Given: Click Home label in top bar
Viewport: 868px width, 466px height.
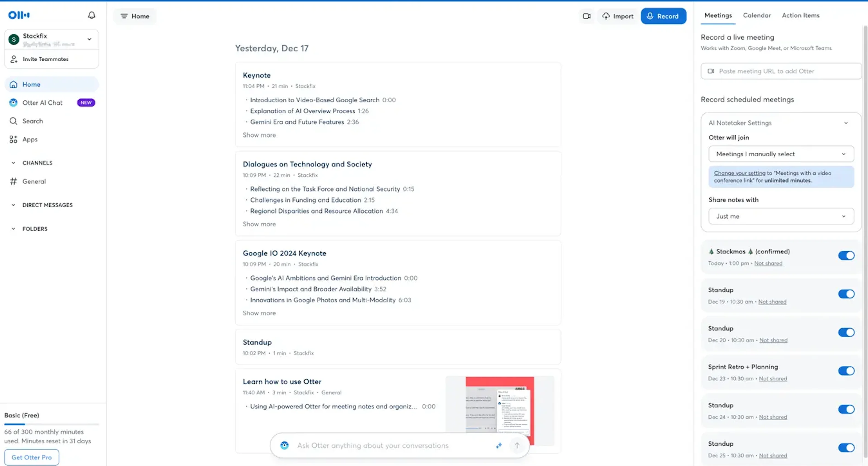Looking at the screenshot, I should pyautogui.click(x=140, y=16).
